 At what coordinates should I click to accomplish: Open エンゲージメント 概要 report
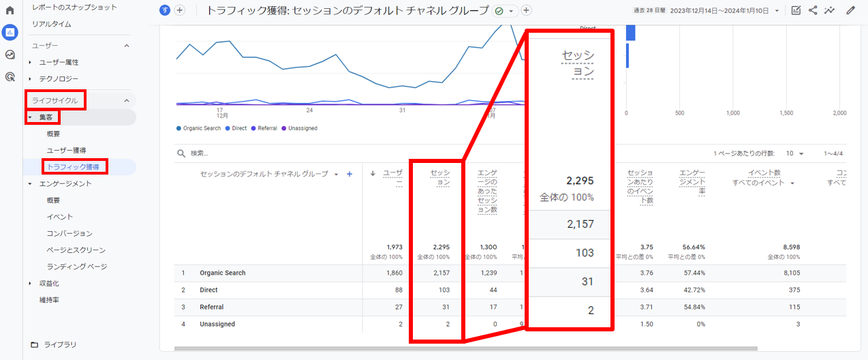coord(53,200)
